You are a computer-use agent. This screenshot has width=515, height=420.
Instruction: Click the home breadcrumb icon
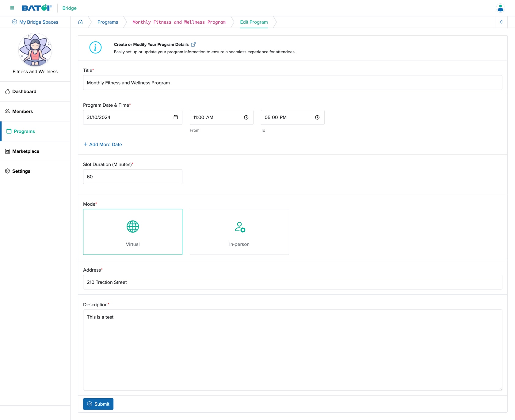point(80,22)
